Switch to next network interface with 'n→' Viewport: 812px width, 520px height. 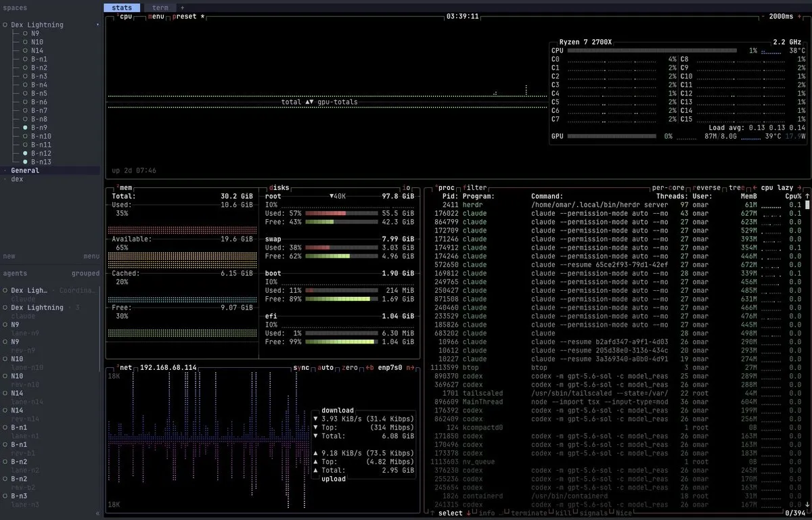pos(410,368)
